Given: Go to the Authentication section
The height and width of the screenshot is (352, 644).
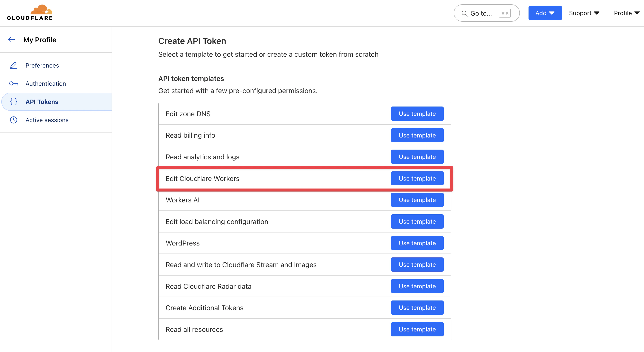Looking at the screenshot, I should pos(46,84).
